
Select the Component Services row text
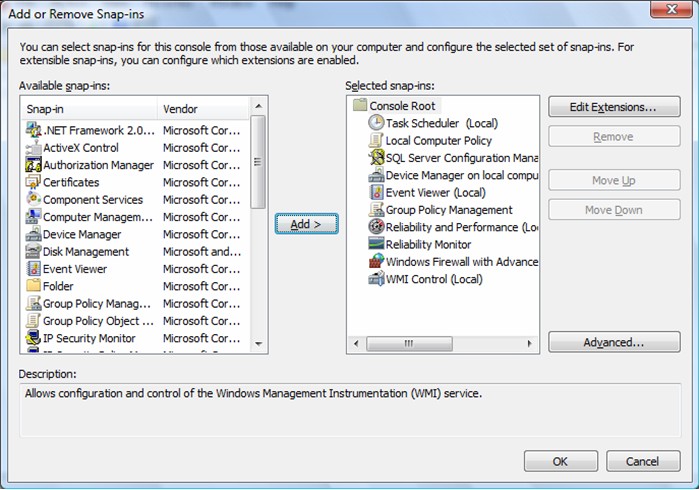click(x=93, y=199)
